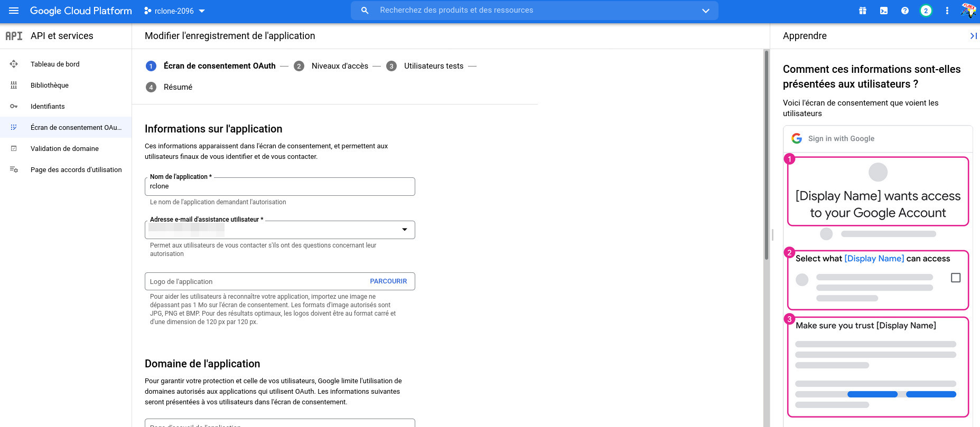Open the help question mark icon
Screen dimensions: 980x427
(x=905, y=11)
